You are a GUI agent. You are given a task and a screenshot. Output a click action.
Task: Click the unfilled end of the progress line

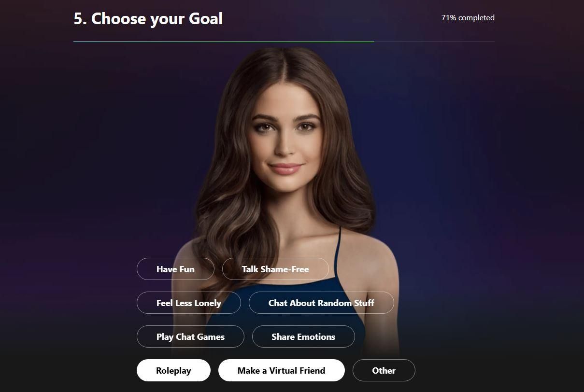[434, 42]
